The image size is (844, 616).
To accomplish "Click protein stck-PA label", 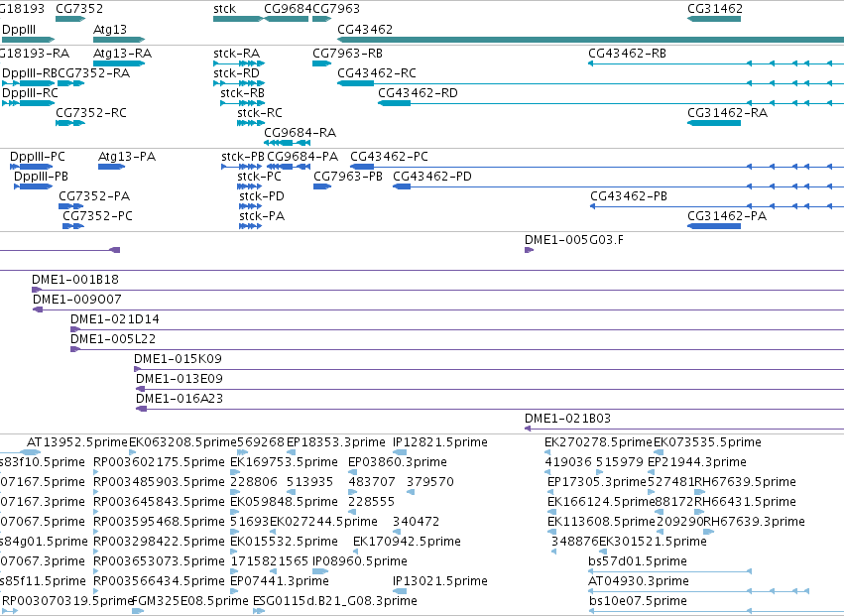I will click(x=262, y=216).
